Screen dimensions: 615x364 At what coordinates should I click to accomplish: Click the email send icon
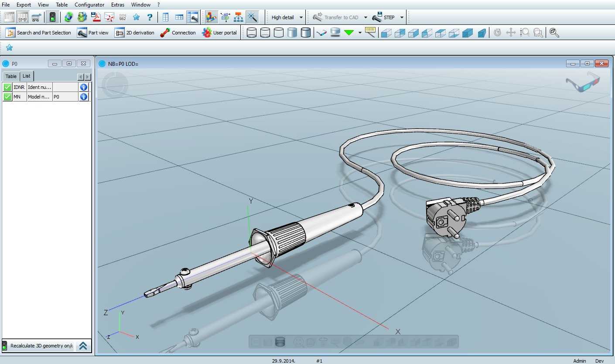tap(109, 17)
